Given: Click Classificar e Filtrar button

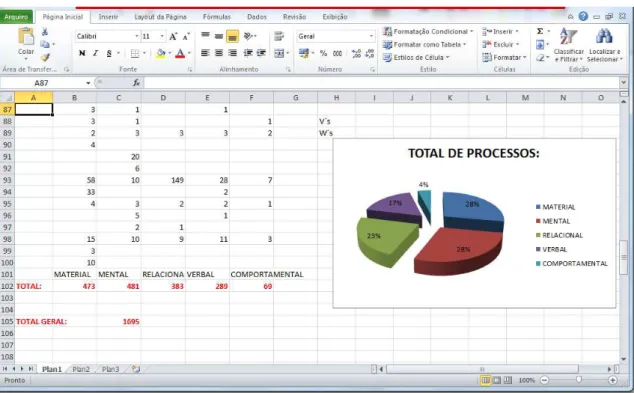Looking at the screenshot, I should (x=568, y=44).
